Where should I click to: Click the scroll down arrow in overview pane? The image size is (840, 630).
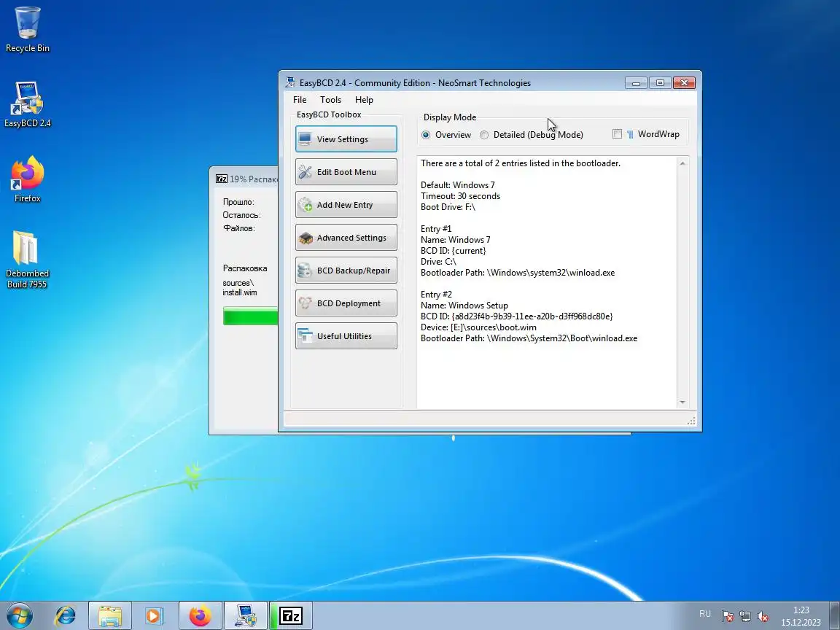tap(682, 402)
